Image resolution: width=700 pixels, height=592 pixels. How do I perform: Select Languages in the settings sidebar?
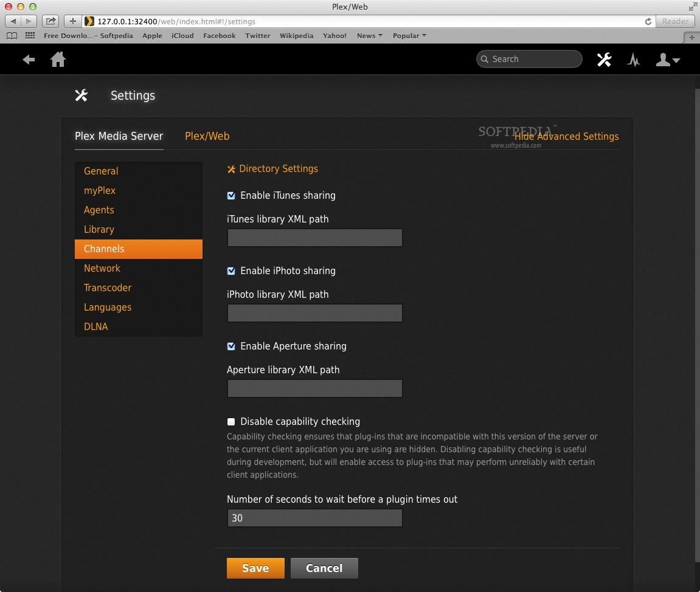[139, 308]
